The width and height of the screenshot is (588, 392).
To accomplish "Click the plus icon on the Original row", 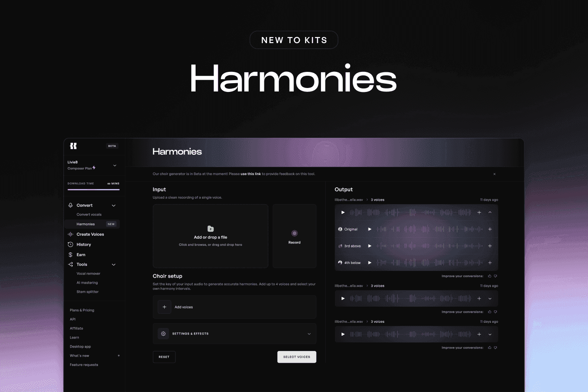I will pyautogui.click(x=490, y=229).
